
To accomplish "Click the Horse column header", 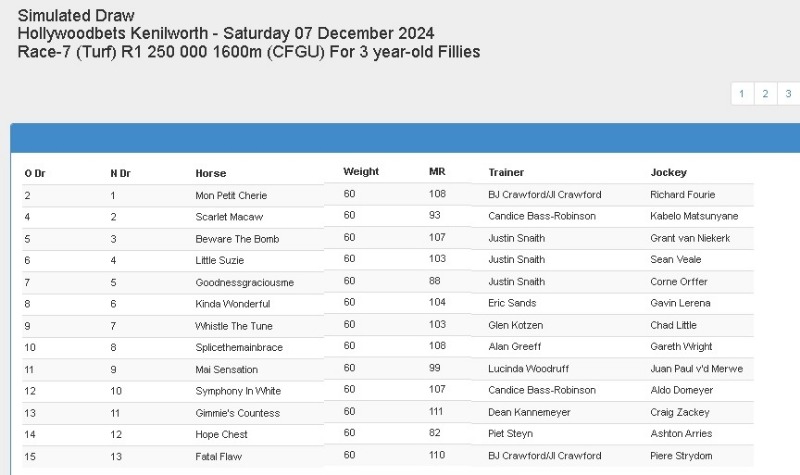I will click(210, 173).
